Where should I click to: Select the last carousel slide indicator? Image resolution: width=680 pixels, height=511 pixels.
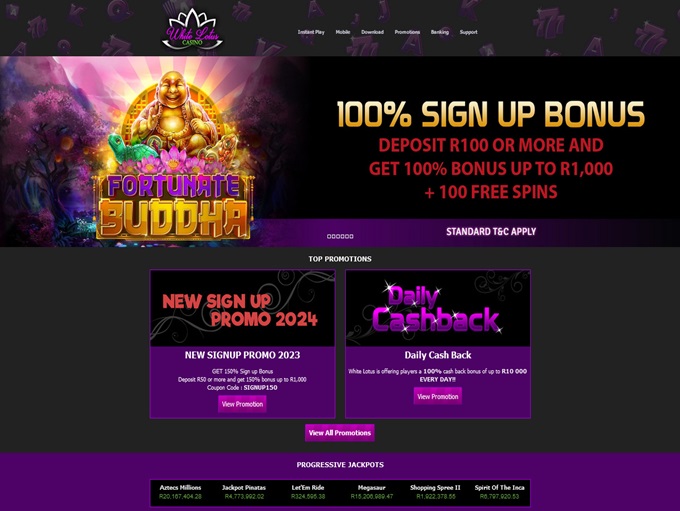coord(351,236)
